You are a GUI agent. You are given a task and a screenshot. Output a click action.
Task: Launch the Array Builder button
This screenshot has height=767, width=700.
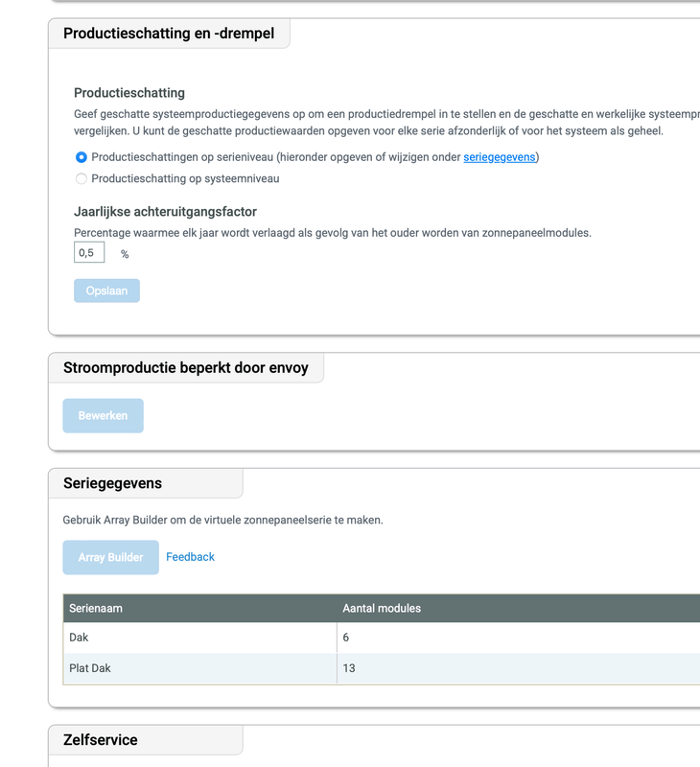110,557
